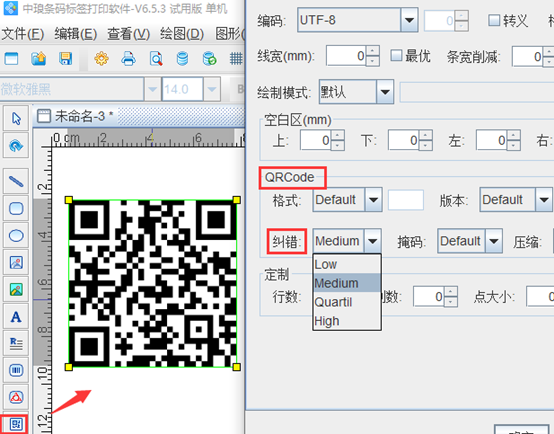Click the 定制 columns count field
This screenshot has width=554, height=434.
428,297
